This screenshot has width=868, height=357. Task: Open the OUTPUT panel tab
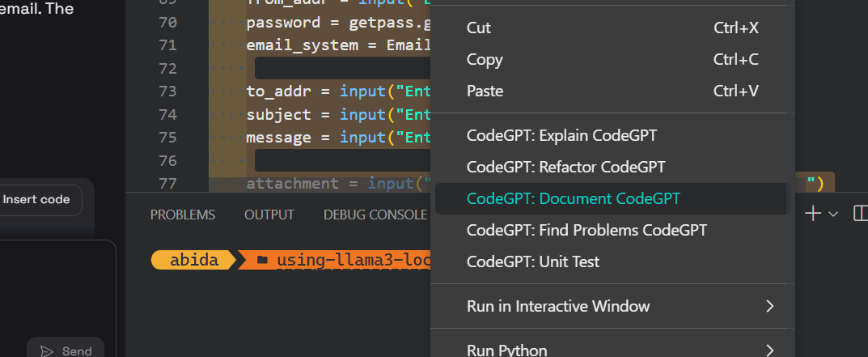coord(269,215)
